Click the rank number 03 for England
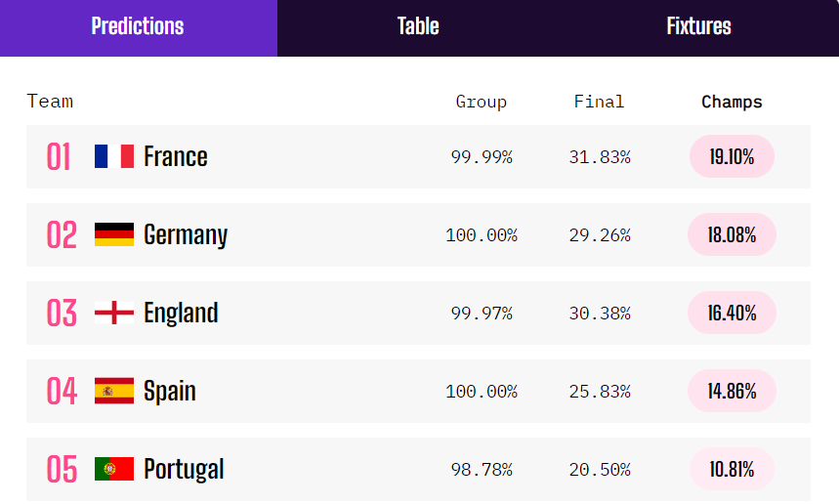 [x=62, y=313]
